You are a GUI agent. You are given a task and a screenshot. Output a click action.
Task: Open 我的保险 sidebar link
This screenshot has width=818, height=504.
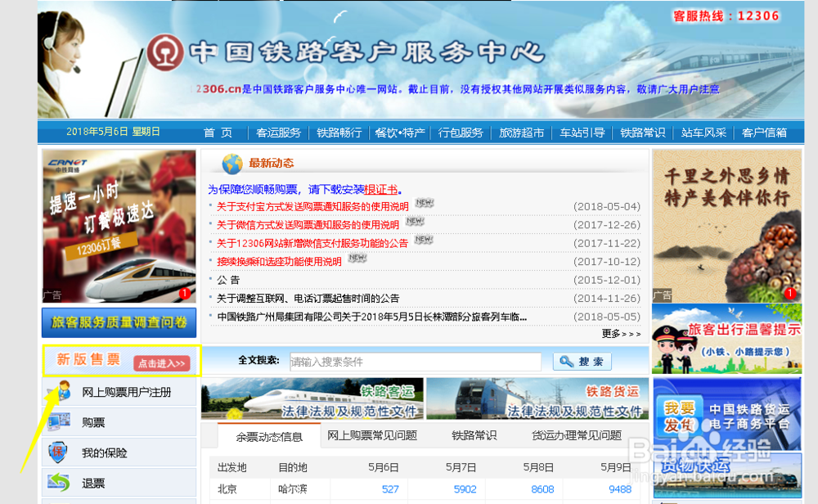[105, 453]
